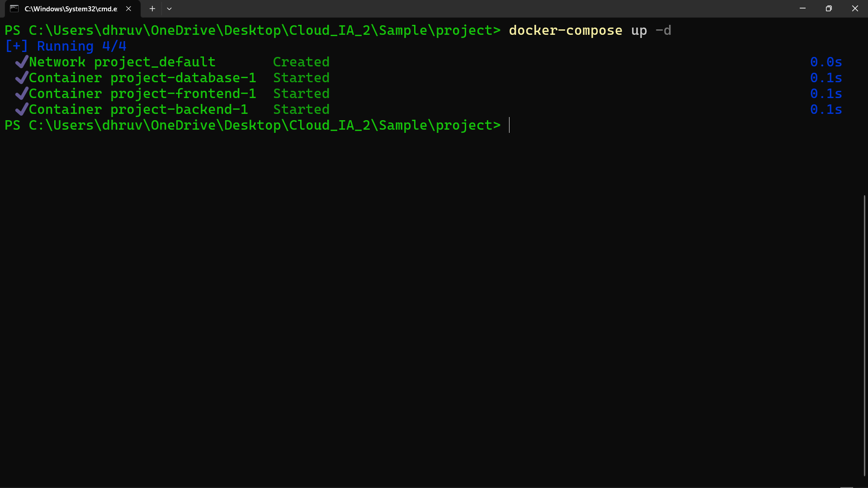Viewport: 868px width, 488px height.
Task: Open a new terminal tab with plus button
Action: (x=152, y=9)
